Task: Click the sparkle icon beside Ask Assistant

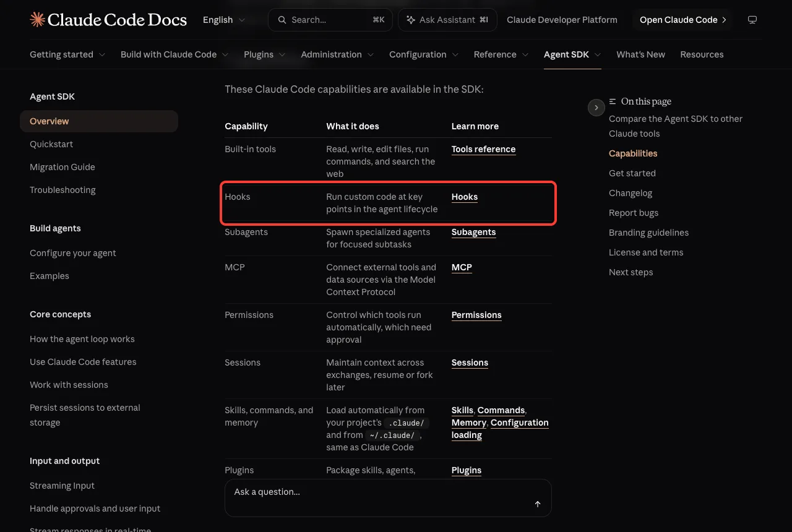Action: coord(411,20)
